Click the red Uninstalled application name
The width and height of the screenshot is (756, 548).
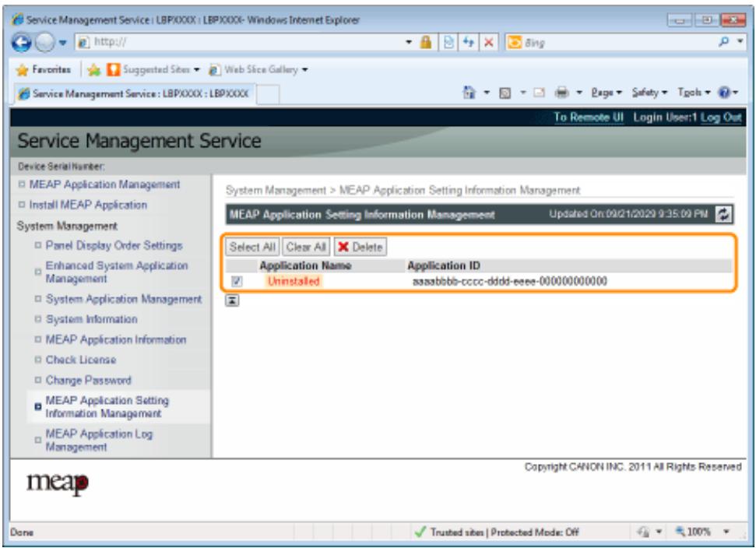[x=294, y=281]
